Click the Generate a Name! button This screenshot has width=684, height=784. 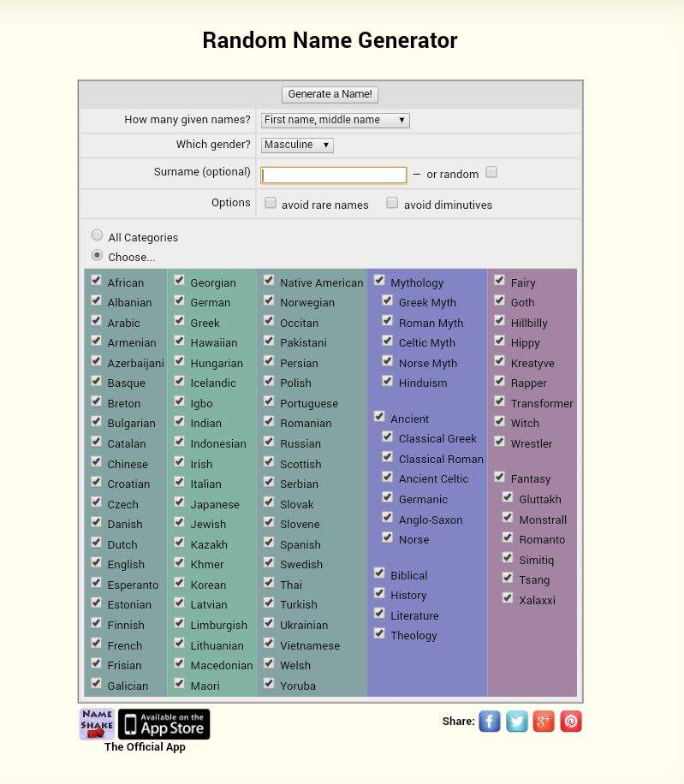pos(330,94)
